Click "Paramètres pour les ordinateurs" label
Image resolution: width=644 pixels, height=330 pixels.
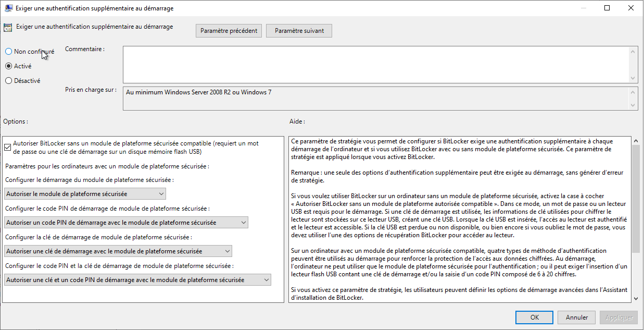coord(107,166)
